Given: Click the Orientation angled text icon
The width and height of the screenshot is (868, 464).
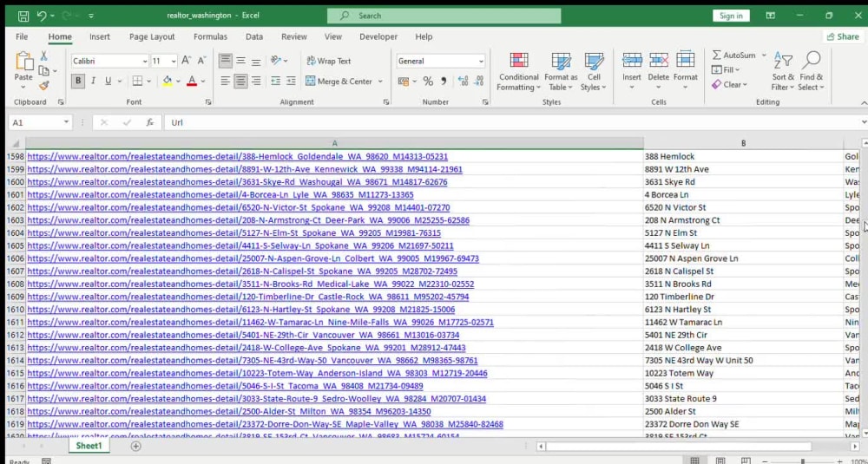Looking at the screenshot, I should pos(276,61).
